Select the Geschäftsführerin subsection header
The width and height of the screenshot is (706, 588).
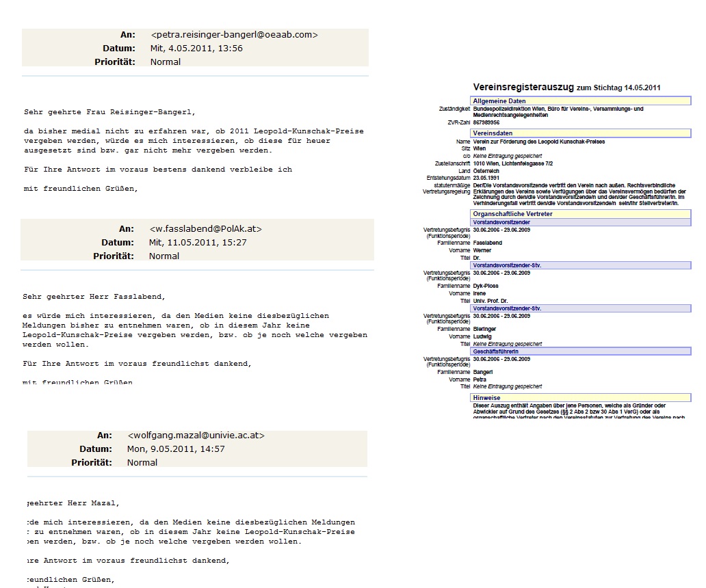point(495,351)
